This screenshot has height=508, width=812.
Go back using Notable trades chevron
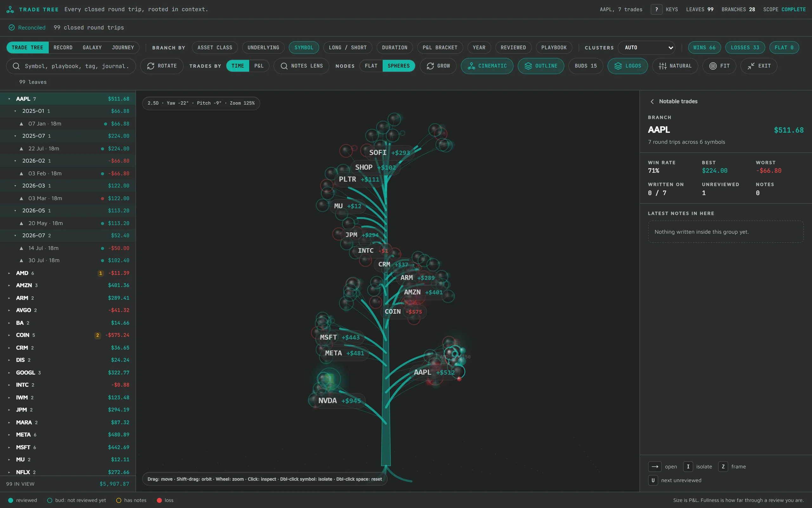pos(652,102)
